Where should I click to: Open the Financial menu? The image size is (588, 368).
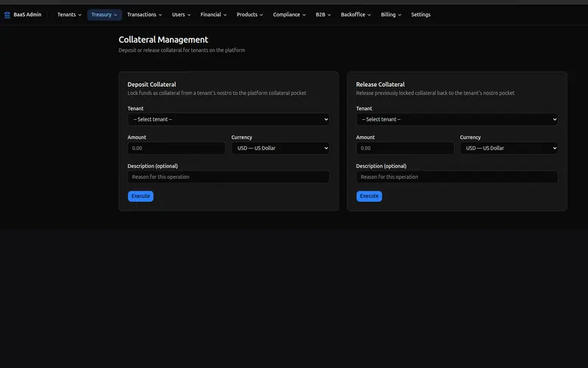point(213,15)
